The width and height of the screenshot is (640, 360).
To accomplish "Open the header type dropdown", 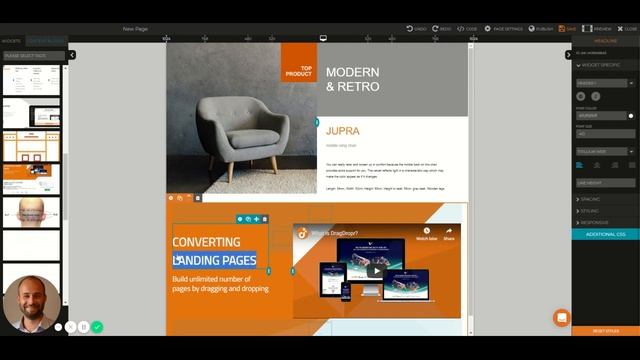I will 605,83.
